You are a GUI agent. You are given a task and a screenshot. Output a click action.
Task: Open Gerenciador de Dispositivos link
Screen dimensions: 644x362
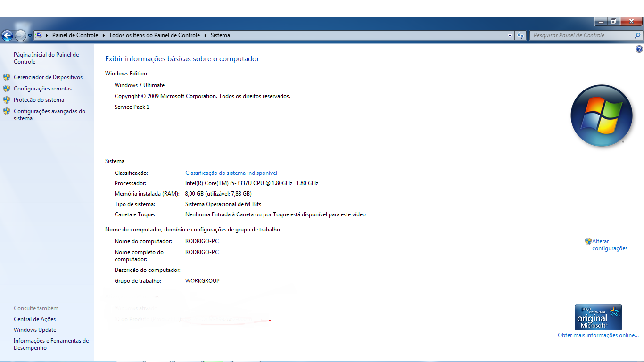[48, 77]
